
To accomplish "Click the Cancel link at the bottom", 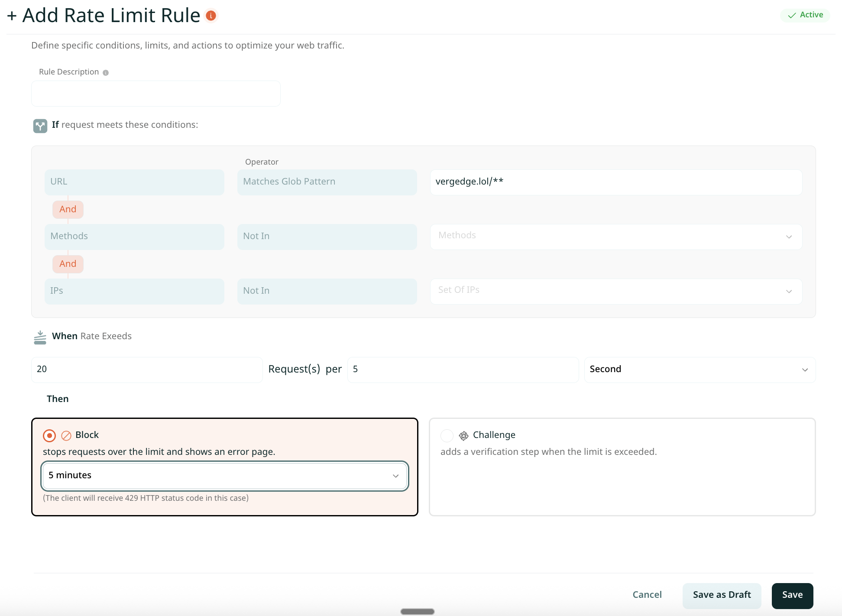I will pyautogui.click(x=647, y=595).
